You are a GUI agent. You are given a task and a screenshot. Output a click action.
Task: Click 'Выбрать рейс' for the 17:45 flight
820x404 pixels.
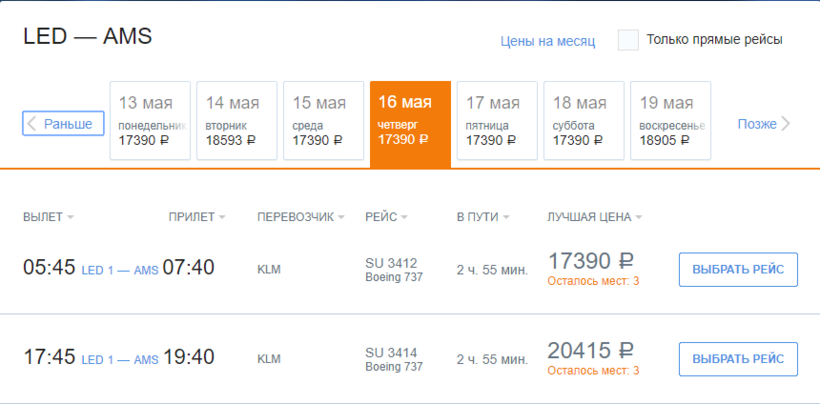(x=738, y=359)
